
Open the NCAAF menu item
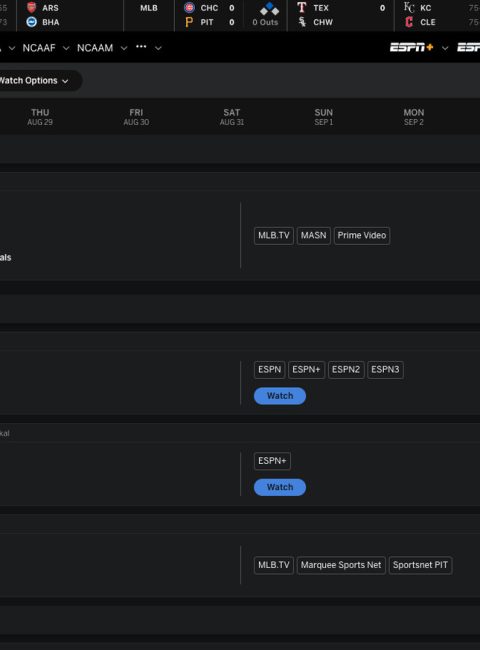point(39,48)
